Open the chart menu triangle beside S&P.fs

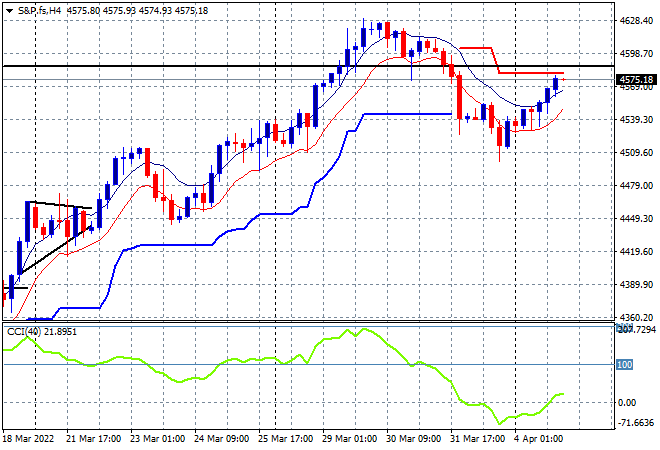tap(10, 11)
